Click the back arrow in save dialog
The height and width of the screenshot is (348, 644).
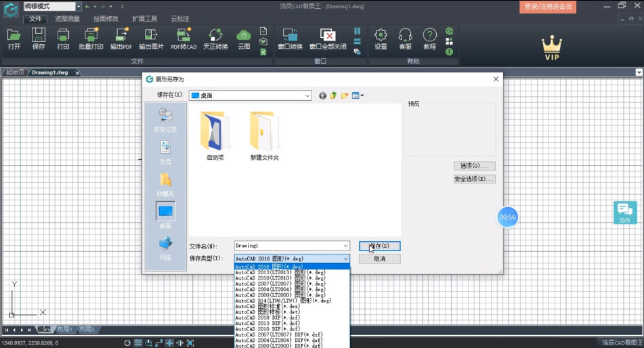tap(323, 95)
